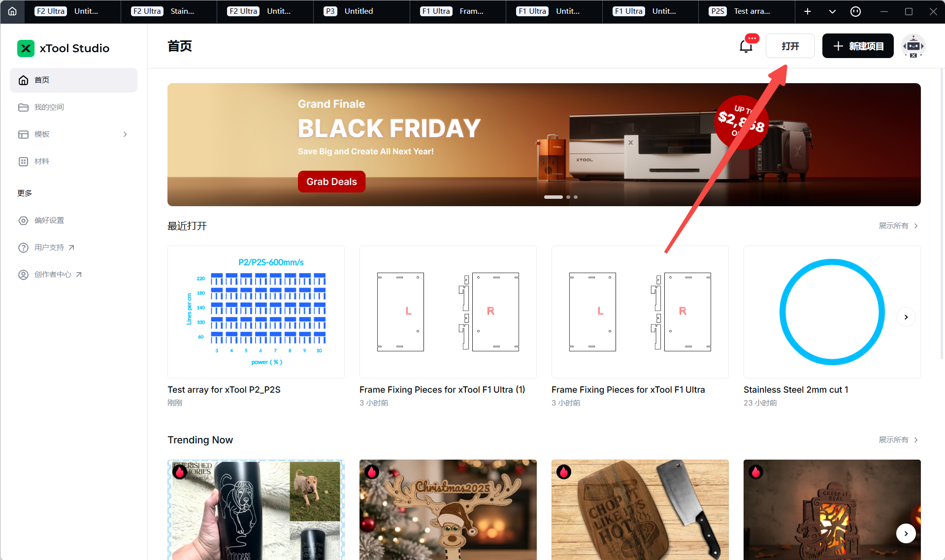Show next Trending Now items arrow
This screenshot has height=560, width=945.
[906, 533]
